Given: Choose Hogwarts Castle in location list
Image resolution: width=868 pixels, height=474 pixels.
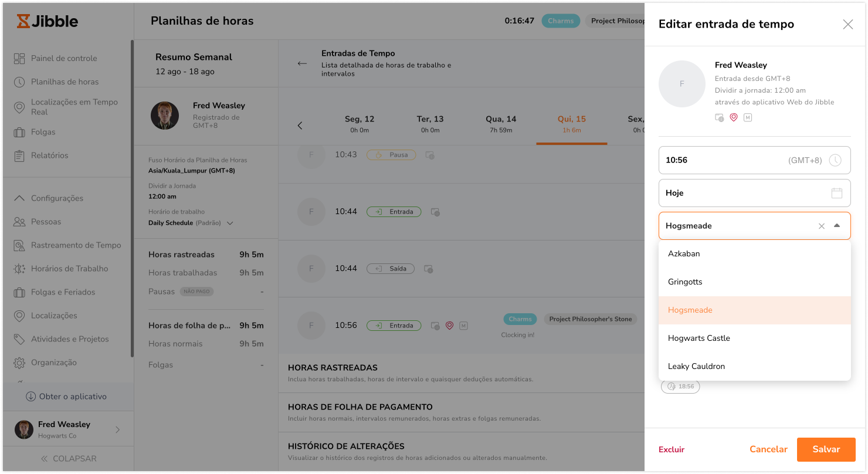Looking at the screenshot, I should pos(699,338).
